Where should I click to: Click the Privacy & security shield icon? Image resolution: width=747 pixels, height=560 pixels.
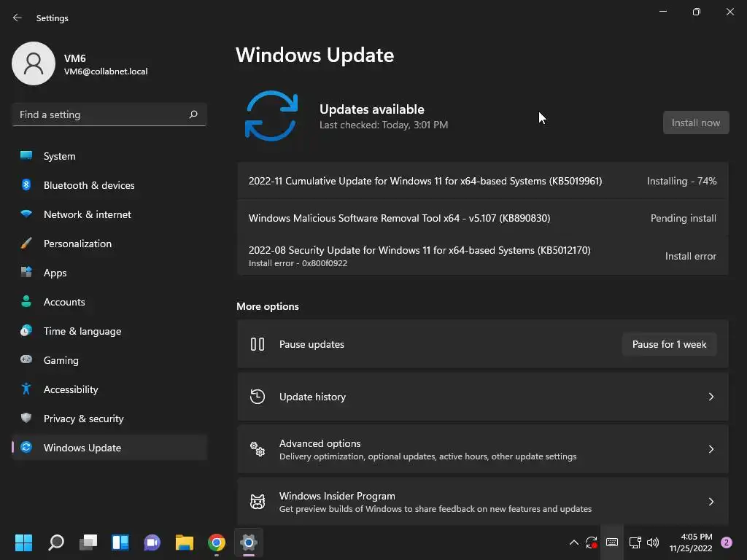click(x=26, y=418)
